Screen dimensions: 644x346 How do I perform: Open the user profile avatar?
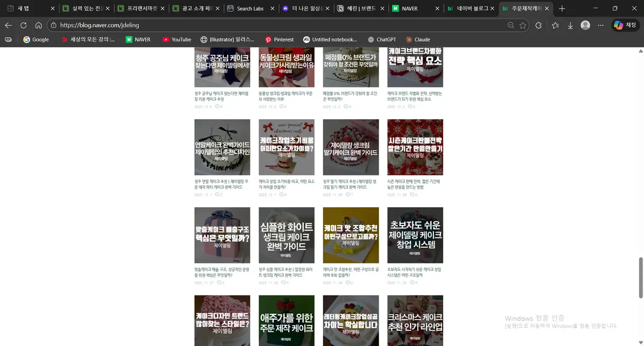[x=586, y=25]
